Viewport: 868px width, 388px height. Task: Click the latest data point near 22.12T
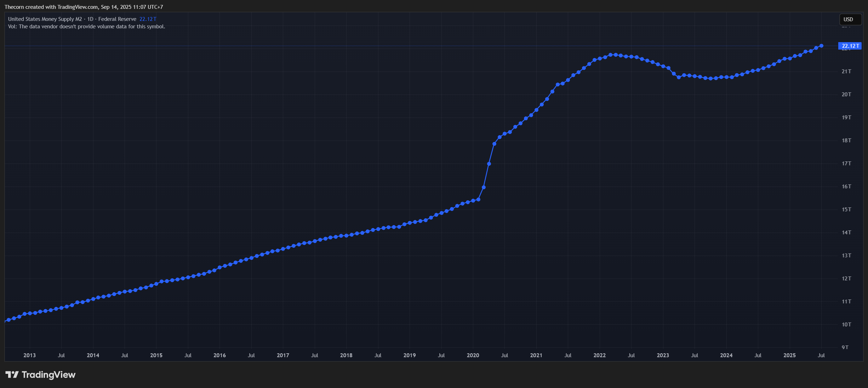821,46
